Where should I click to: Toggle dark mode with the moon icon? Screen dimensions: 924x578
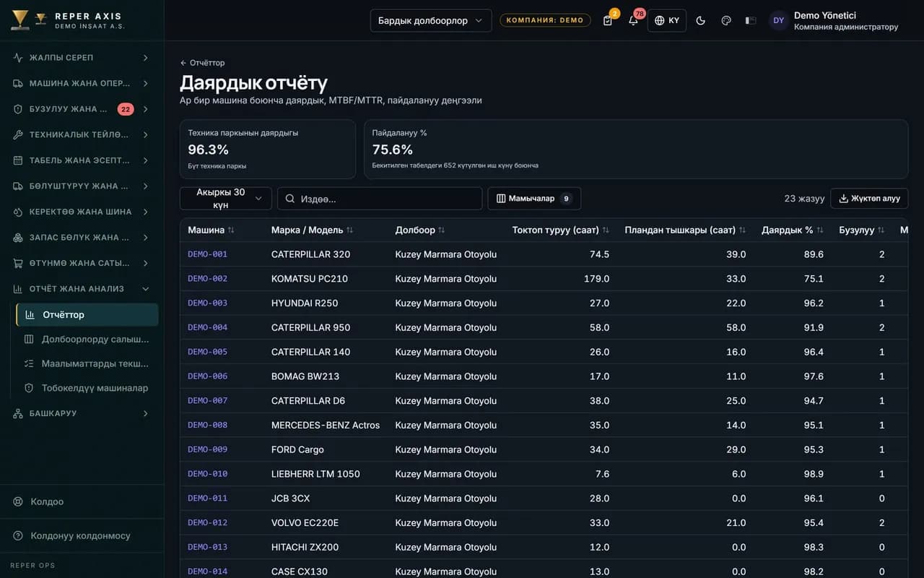point(700,20)
